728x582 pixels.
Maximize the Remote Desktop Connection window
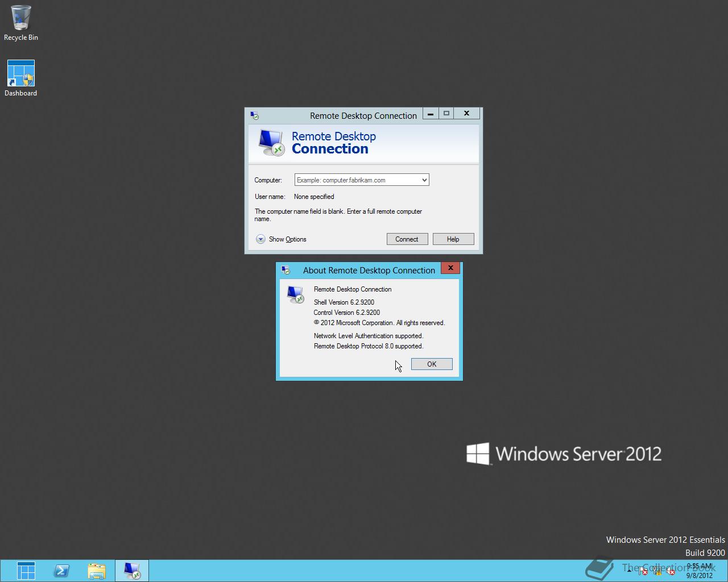(446, 114)
